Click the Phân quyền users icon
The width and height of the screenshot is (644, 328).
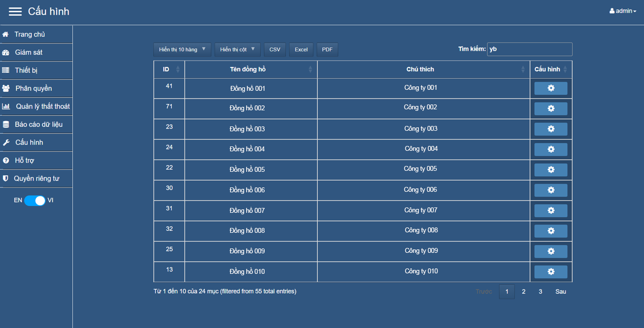[x=6, y=88]
